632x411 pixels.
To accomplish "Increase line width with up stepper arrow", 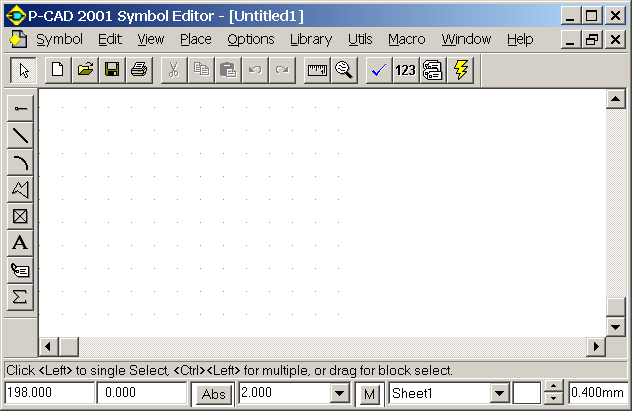I will 553,387.
